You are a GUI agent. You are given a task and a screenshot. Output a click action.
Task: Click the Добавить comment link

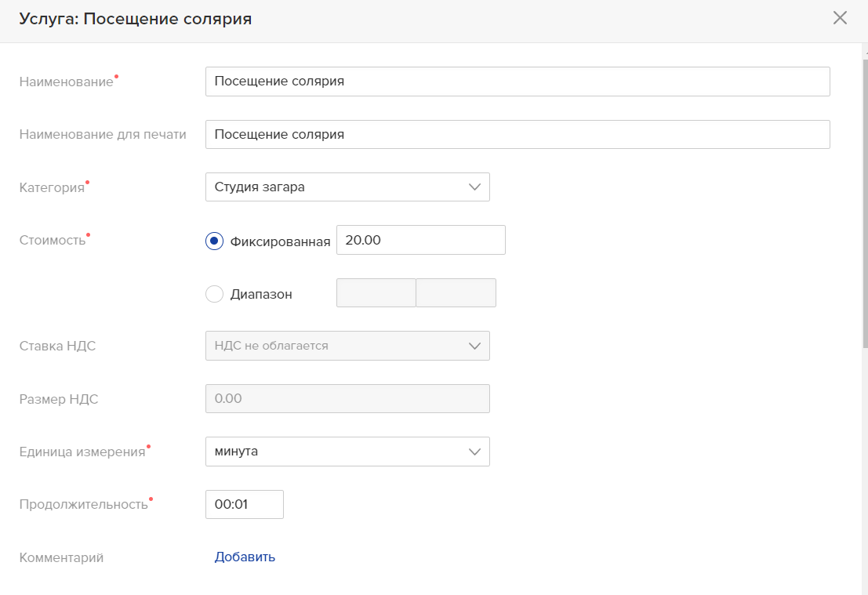click(245, 557)
